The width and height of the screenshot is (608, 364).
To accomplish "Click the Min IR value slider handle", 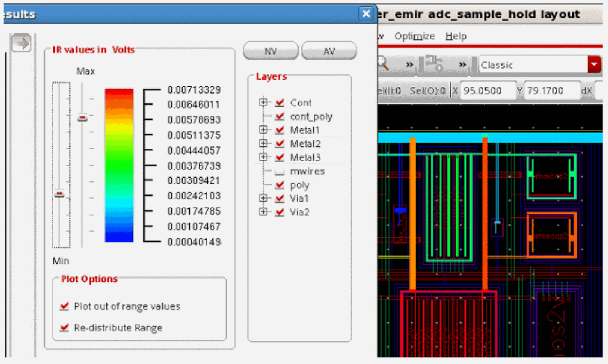I will pos(60,194).
